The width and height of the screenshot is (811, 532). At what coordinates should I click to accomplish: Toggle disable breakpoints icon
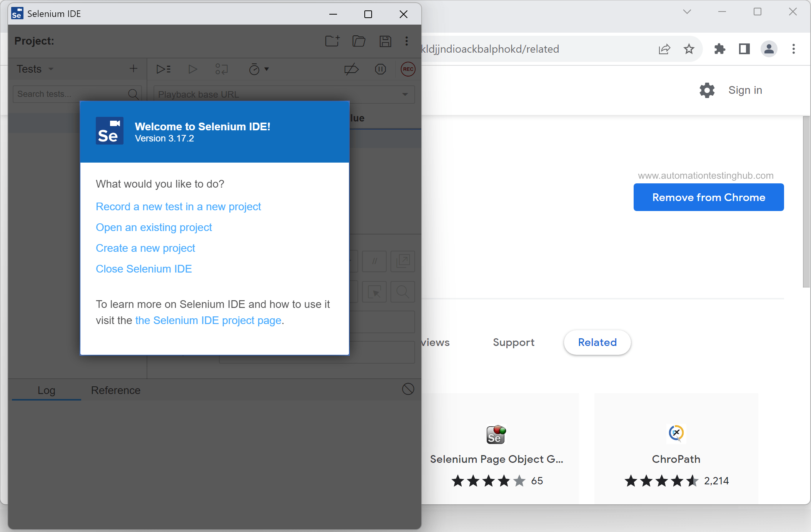coord(351,69)
